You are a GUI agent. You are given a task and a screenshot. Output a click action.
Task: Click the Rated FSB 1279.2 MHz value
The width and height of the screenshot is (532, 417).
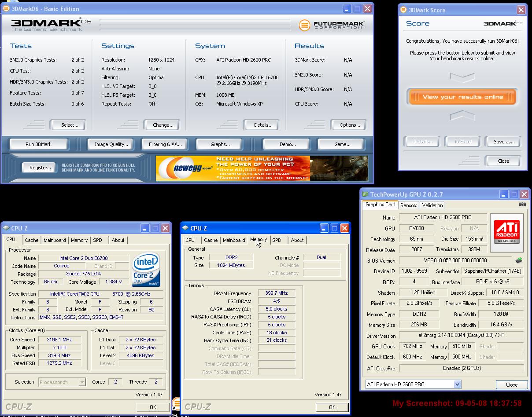click(x=59, y=363)
